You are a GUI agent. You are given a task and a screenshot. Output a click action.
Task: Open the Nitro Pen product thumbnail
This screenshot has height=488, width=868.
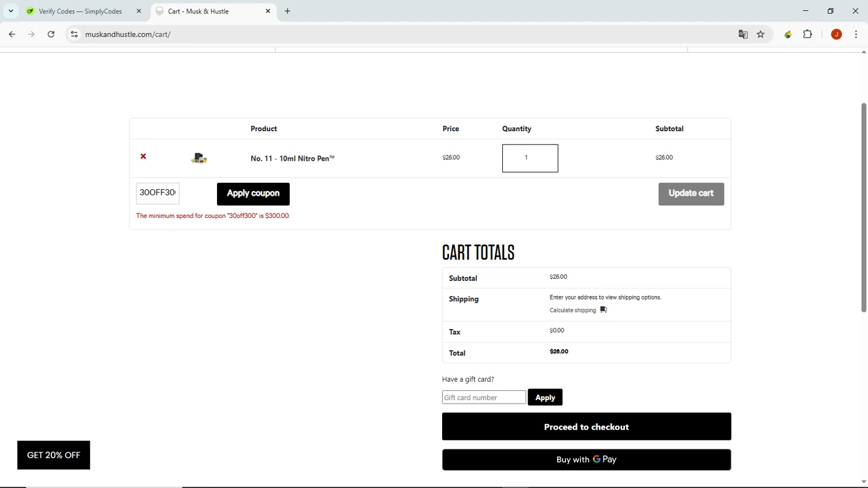(199, 158)
